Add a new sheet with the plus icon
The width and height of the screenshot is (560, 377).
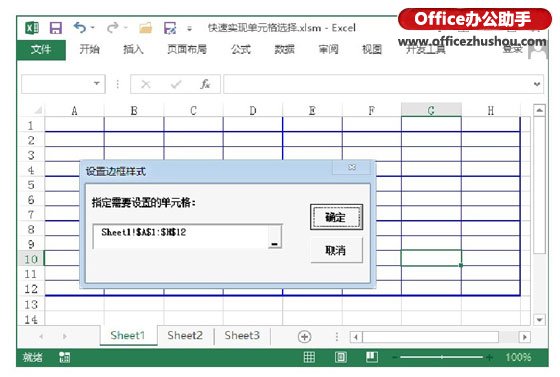(304, 336)
